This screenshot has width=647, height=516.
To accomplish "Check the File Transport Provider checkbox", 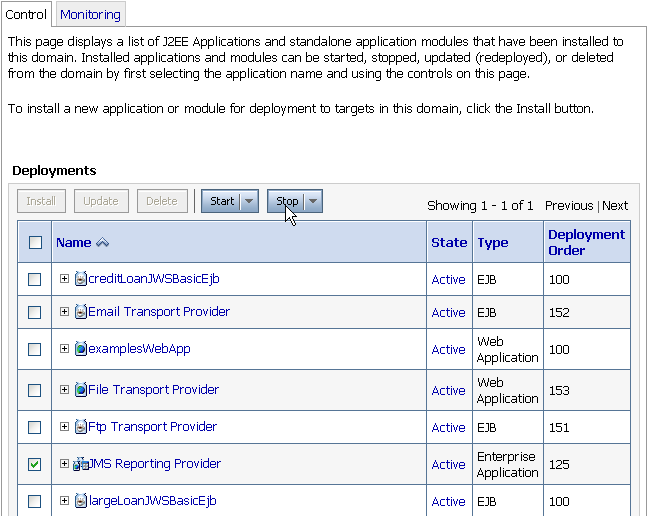I will pos(34,390).
